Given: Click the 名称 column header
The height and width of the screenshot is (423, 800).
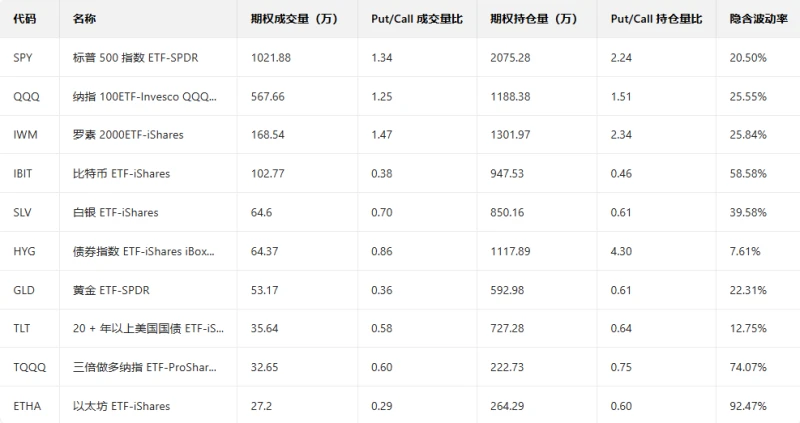Looking at the screenshot, I should [x=86, y=19].
